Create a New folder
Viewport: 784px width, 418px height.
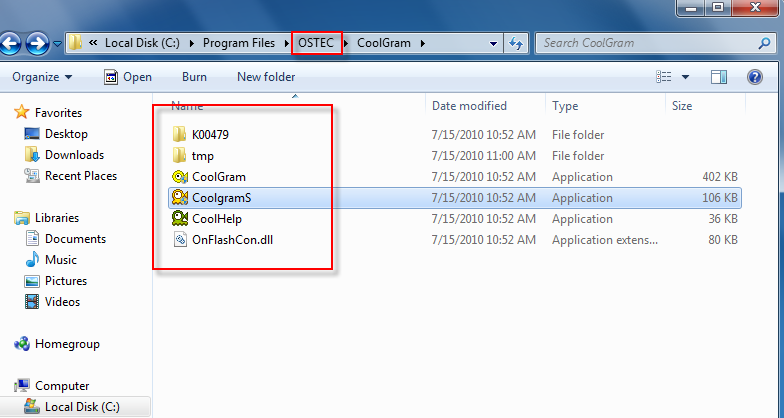(x=266, y=77)
